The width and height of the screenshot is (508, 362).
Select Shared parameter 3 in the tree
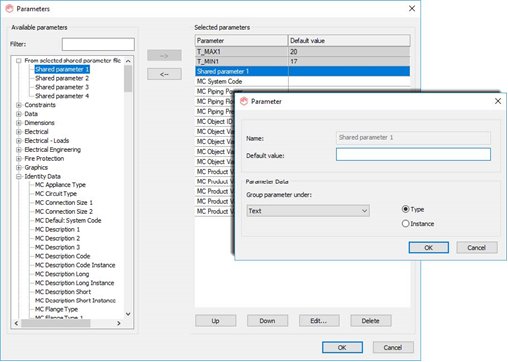[62, 87]
